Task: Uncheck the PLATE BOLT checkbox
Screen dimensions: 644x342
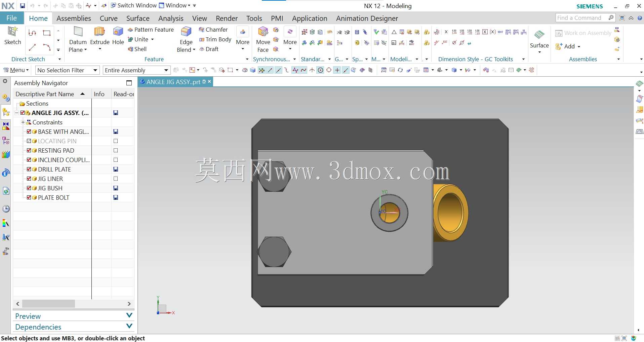Action: tap(29, 197)
